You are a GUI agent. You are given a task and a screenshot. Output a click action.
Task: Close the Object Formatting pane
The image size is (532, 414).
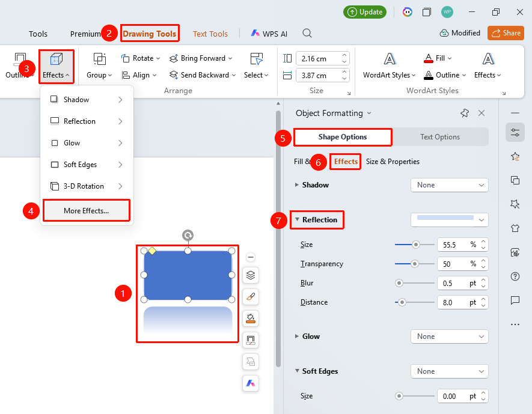point(482,113)
